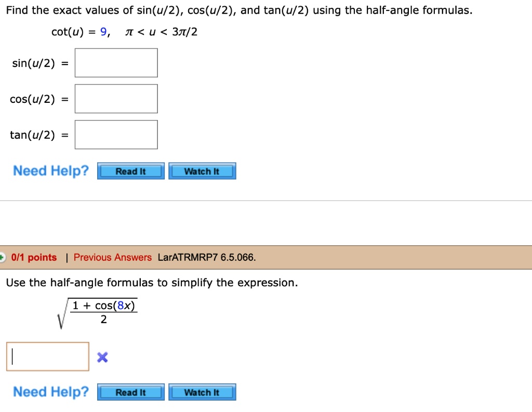Select the orange-highlighted answer box with cursor

(x=47, y=356)
